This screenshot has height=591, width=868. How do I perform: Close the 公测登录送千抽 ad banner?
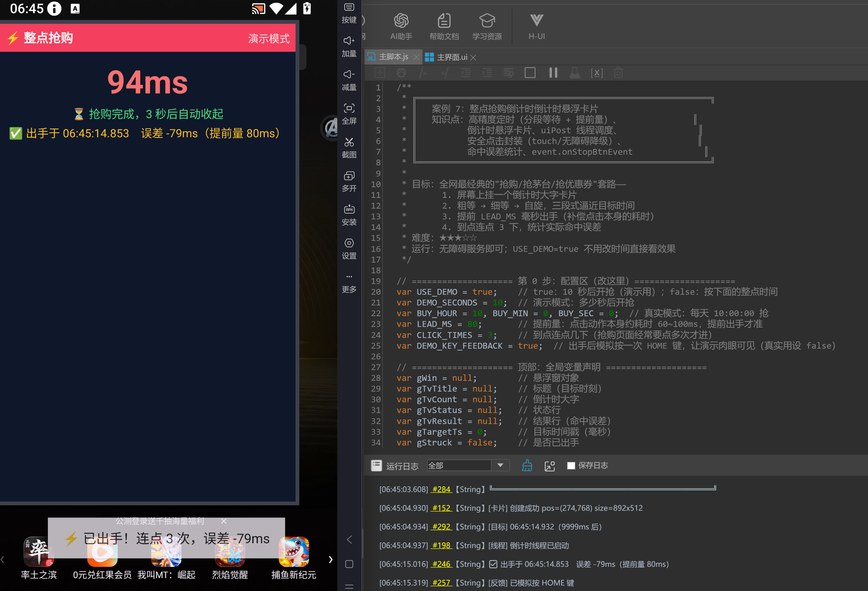pos(223,521)
